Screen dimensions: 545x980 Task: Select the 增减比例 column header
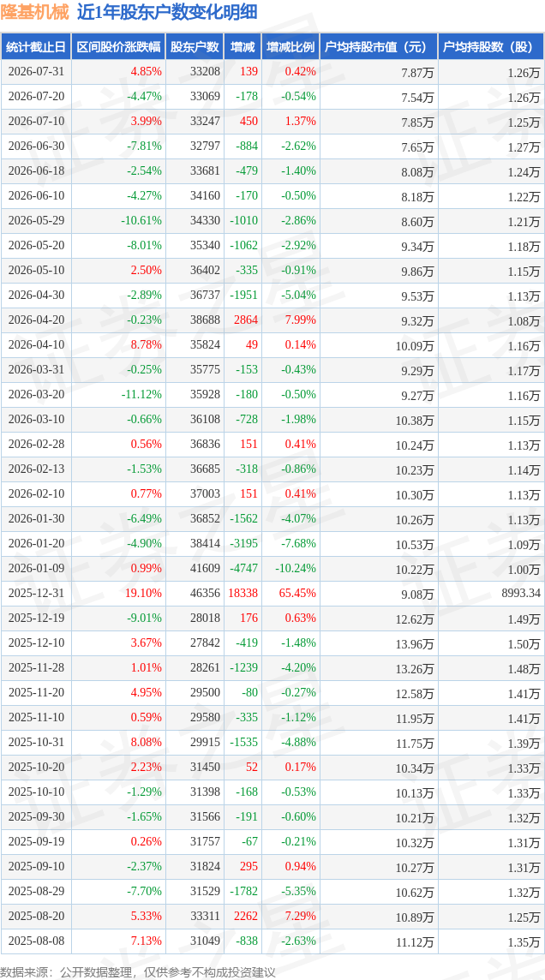pyautogui.click(x=290, y=47)
